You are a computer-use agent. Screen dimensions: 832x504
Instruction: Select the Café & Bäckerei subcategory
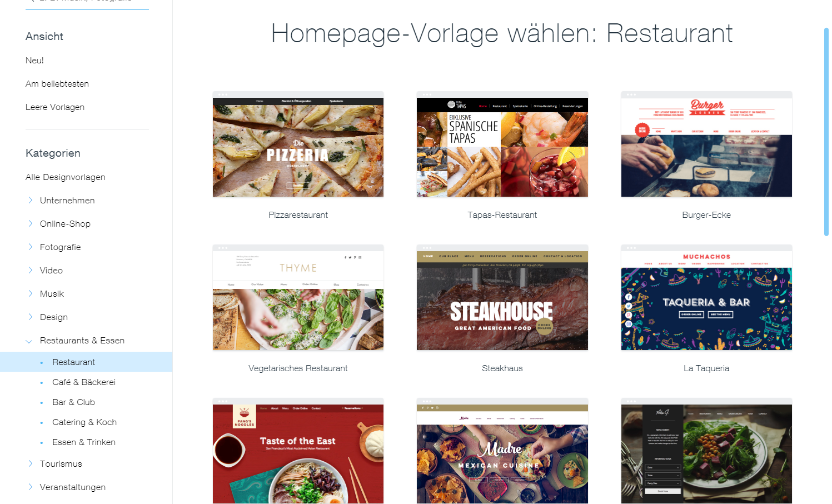(84, 382)
